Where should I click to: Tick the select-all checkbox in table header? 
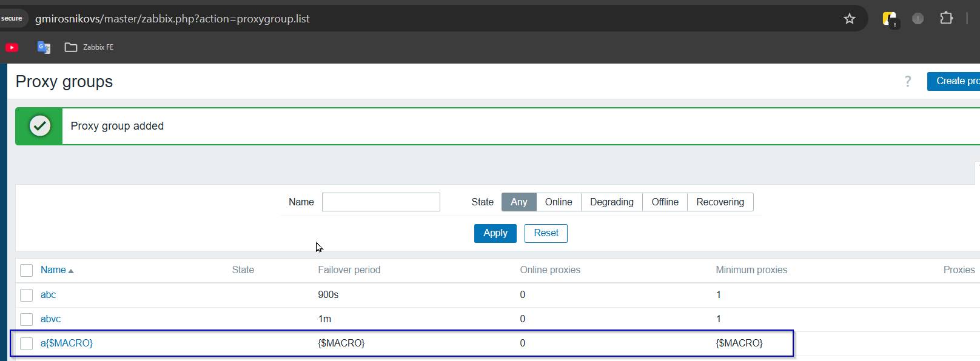[x=27, y=270]
